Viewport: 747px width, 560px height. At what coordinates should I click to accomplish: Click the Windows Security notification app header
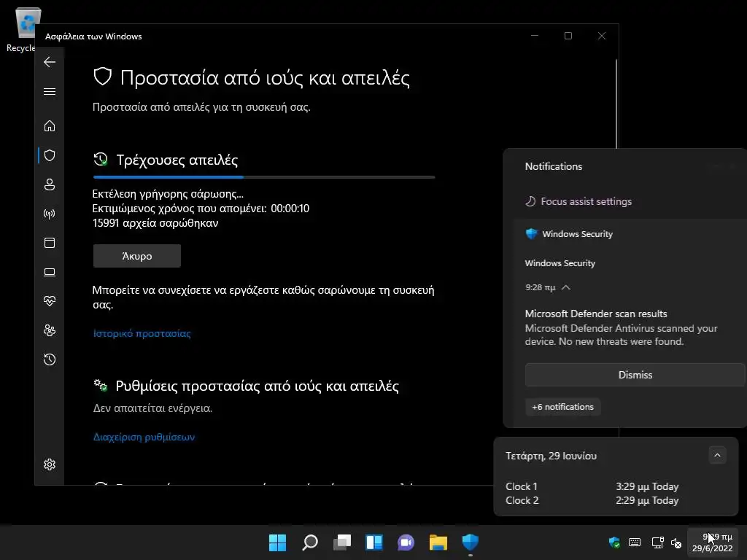(569, 234)
